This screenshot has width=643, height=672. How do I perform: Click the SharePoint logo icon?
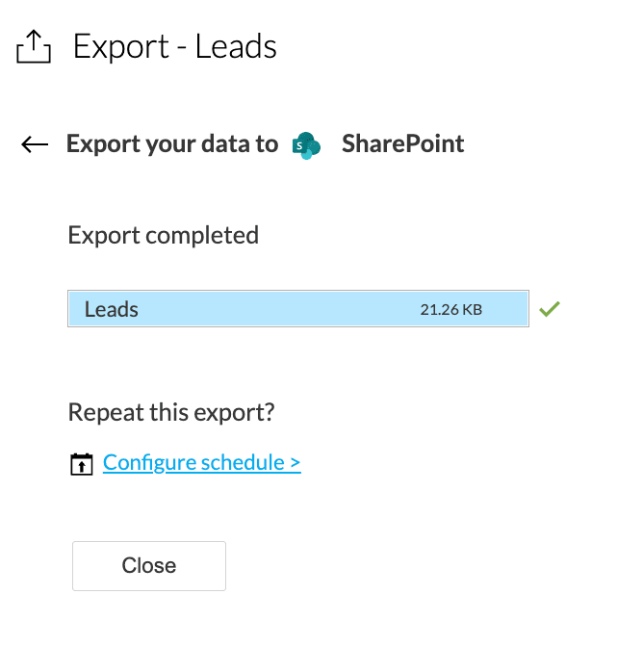(x=307, y=145)
